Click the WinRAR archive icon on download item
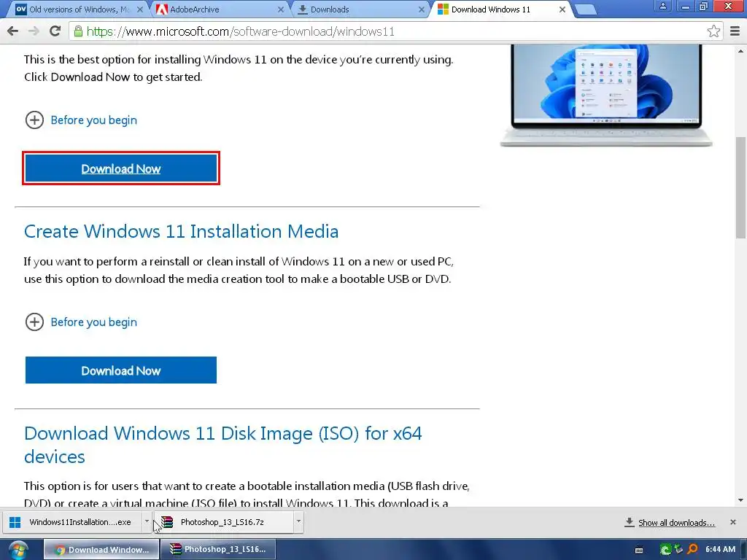The width and height of the screenshot is (747, 560). click(167, 522)
